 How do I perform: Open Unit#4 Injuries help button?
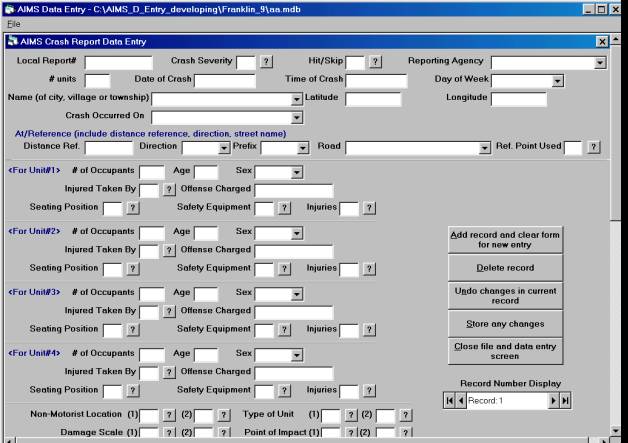(x=369, y=390)
